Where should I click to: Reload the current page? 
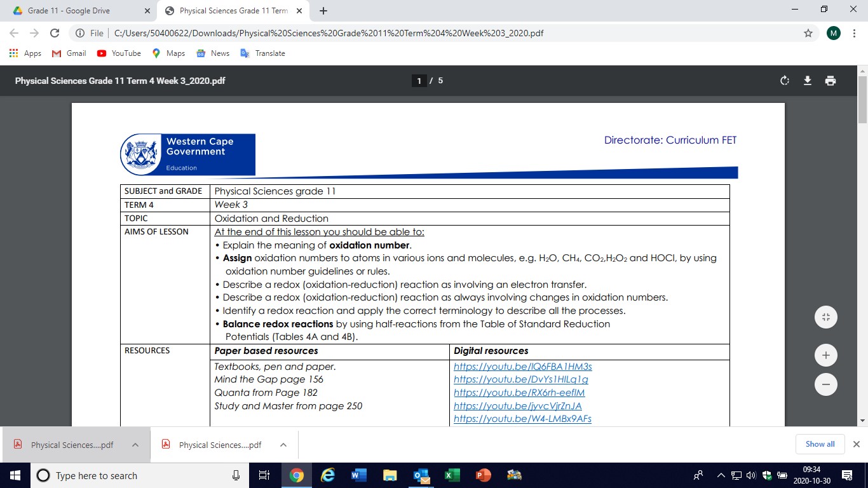tap(55, 33)
